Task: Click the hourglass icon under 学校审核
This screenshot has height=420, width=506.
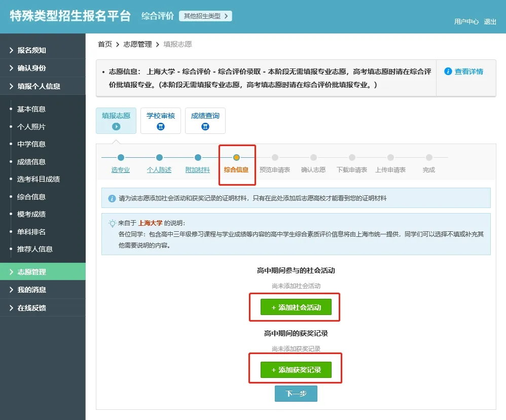Action: coord(161,126)
